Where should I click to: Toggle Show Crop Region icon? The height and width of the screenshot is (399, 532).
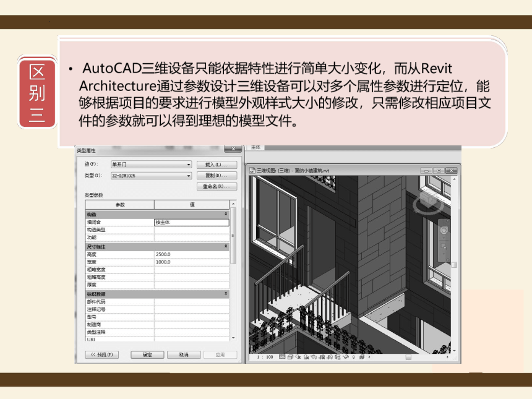(x=330, y=357)
